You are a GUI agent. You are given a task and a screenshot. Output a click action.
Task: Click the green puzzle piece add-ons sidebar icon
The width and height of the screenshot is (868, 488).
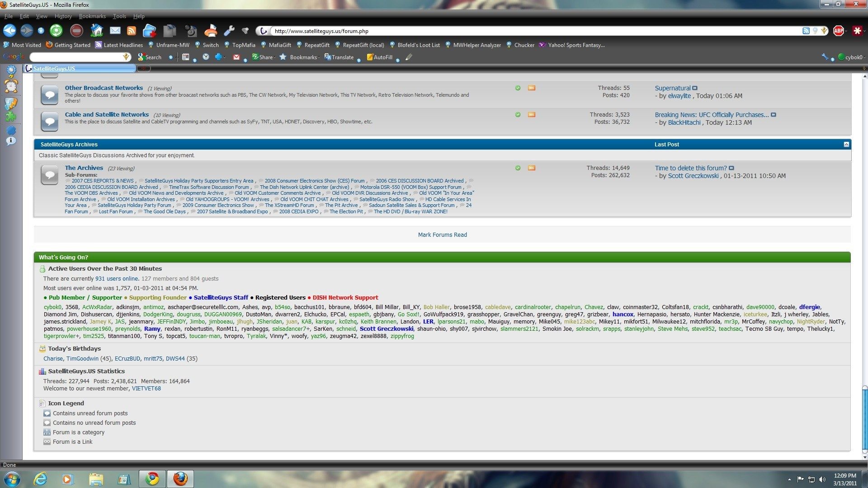[11, 117]
